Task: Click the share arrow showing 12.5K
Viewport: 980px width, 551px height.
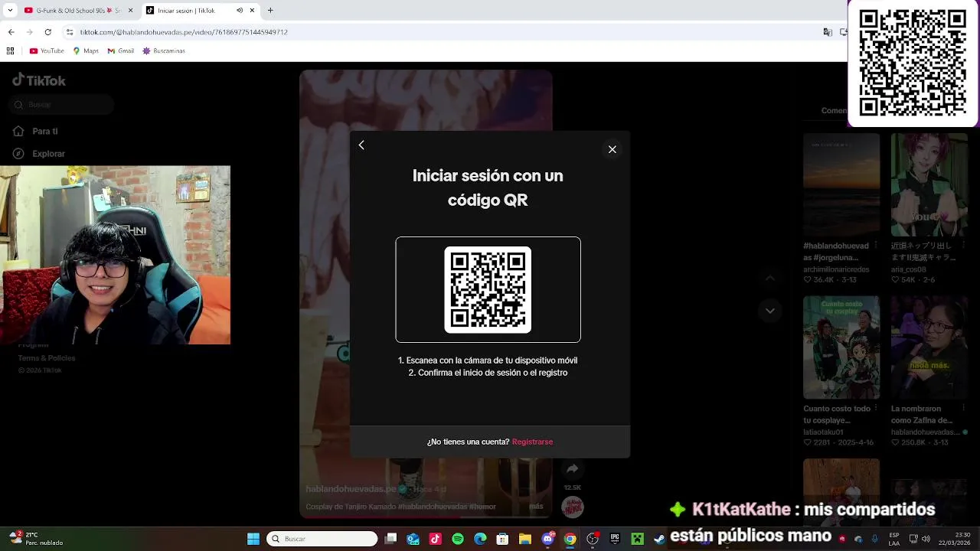Action: click(x=572, y=469)
